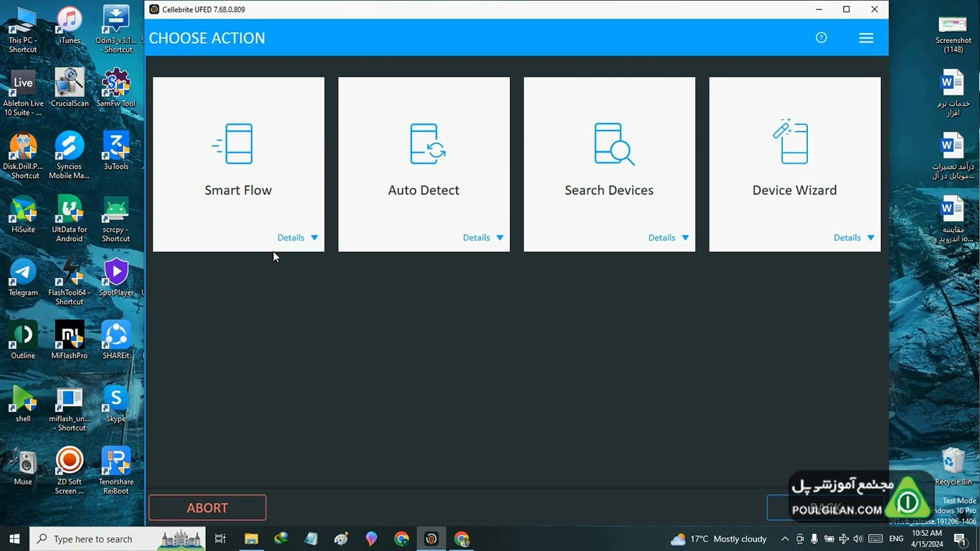Click the ENG language indicator
Screen dimensions: 980x551
tap(896, 539)
